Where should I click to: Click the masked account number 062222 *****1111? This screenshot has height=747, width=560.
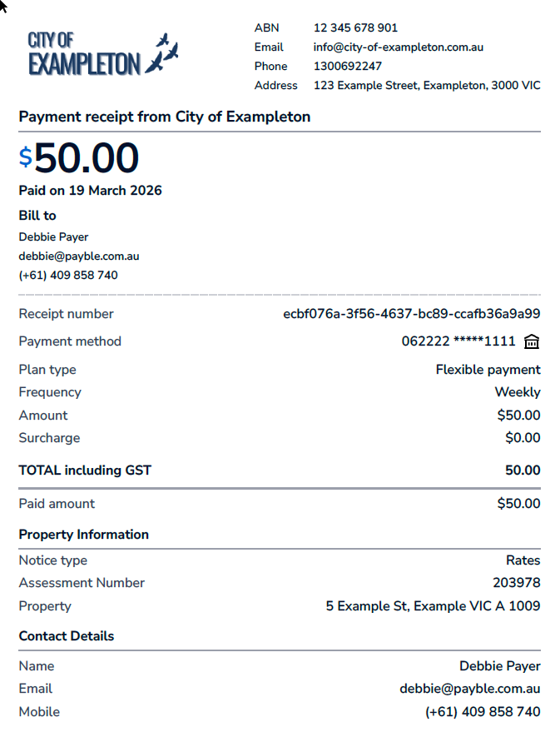(458, 341)
